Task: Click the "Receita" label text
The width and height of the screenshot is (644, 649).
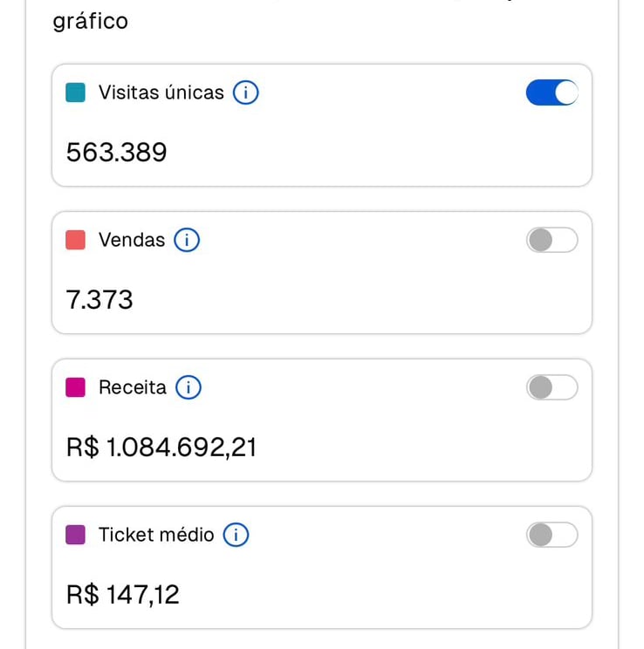Action: click(x=133, y=387)
